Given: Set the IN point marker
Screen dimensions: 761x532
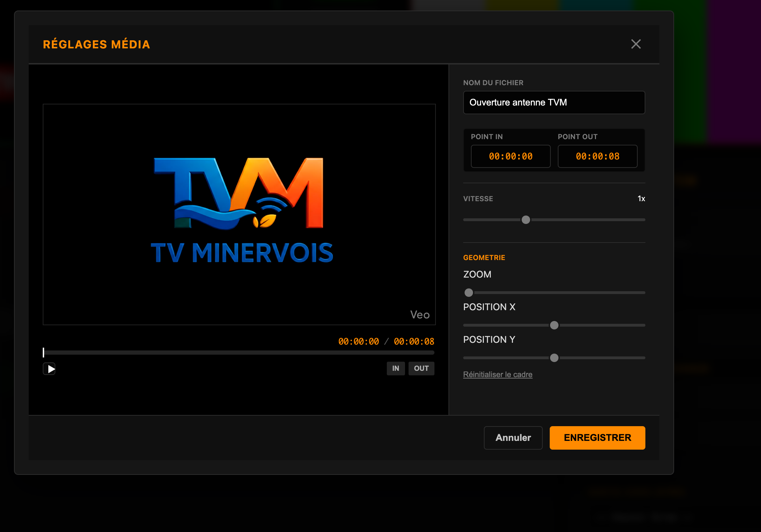Looking at the screenshot, I should 396,368.
